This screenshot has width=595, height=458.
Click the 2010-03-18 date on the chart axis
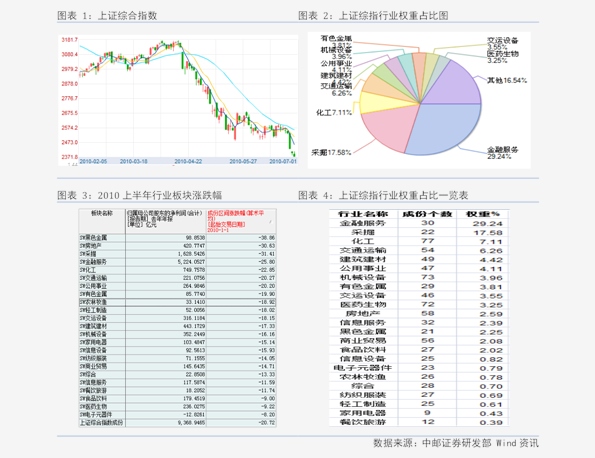pyautogui.click(x=134, y=161)
